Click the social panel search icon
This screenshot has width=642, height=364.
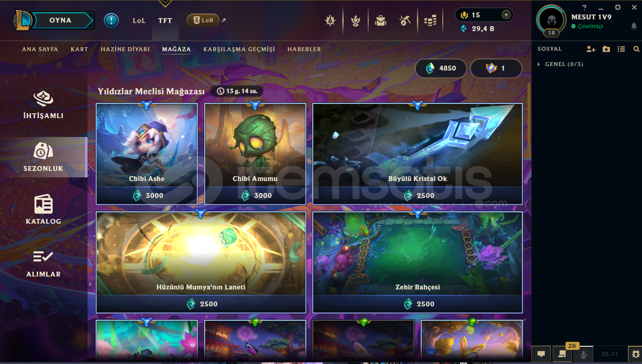[x=636, y=49]
